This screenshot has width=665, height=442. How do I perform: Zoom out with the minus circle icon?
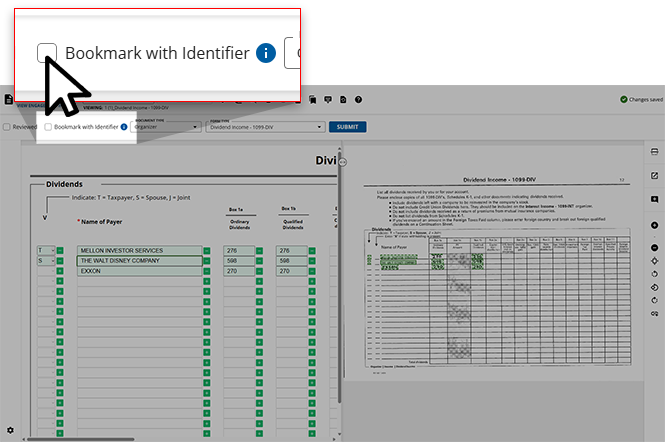pos(654,248)
